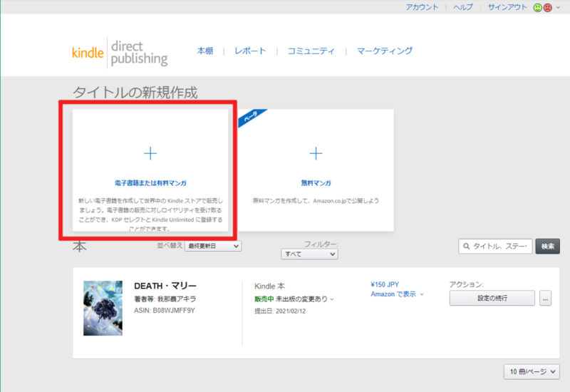
Task: Click the タイトルの新規作成 heading
Action: [135, 93]
